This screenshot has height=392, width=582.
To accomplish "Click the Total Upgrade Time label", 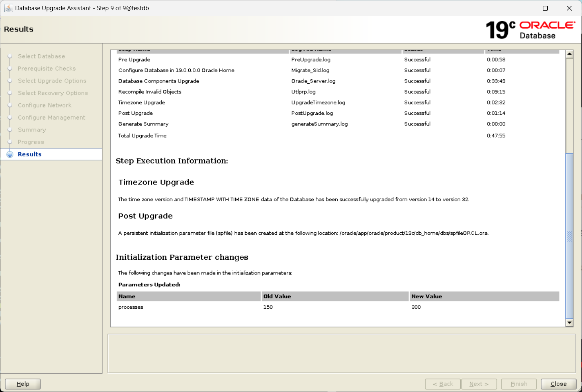I will (142, 136).
